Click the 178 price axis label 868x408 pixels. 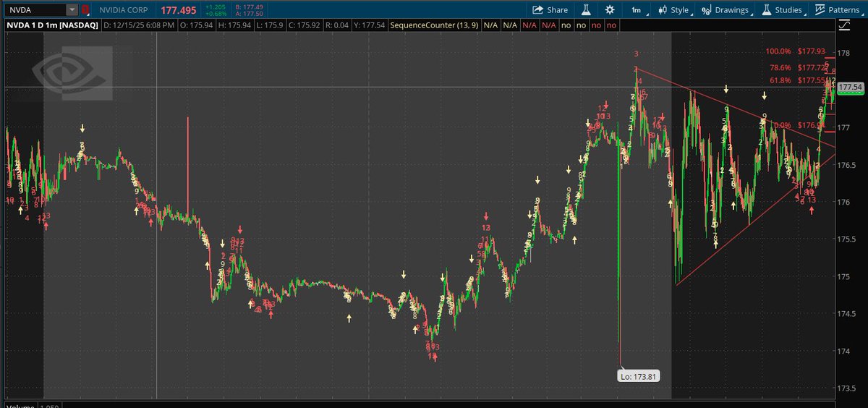(x=843, y=53)
